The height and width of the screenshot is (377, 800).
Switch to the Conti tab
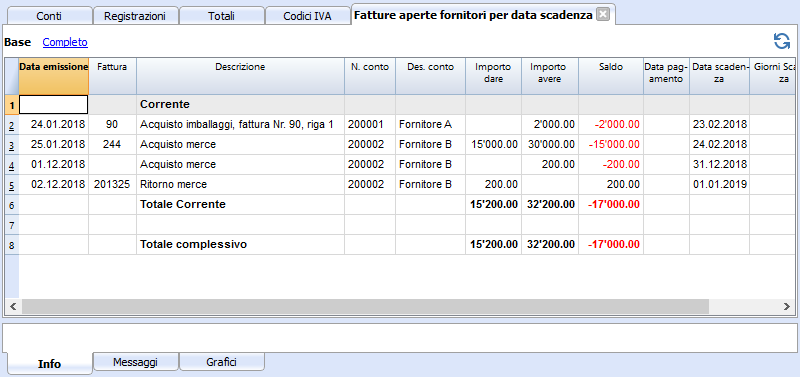(x=49, y=16)
